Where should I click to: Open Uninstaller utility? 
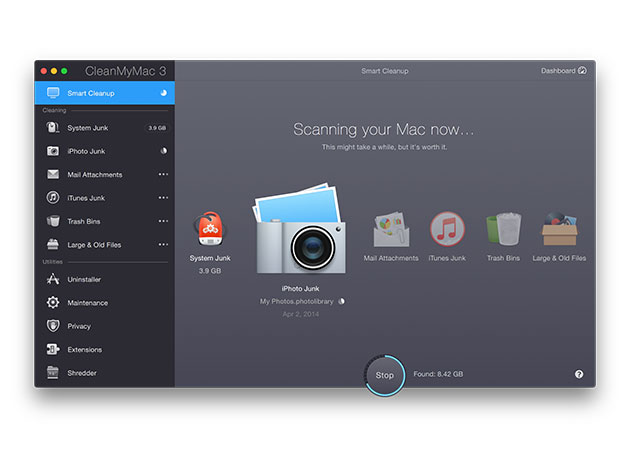point(104,279)
